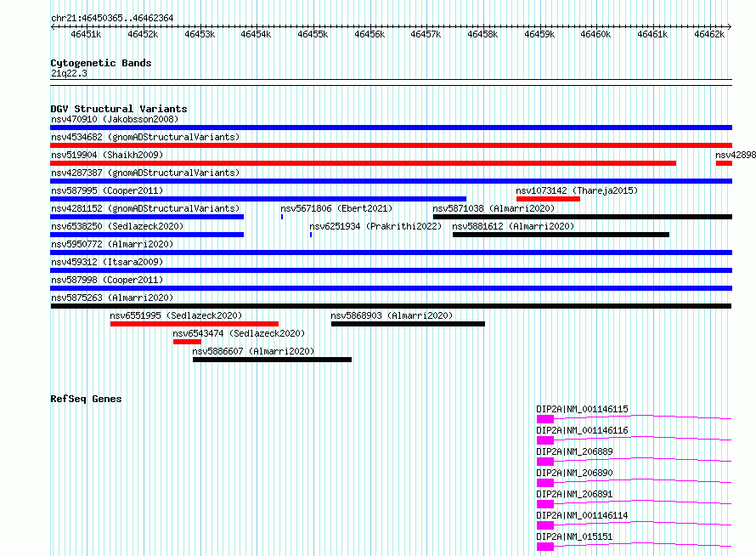
Task: Click the 46455k ruler position label
Action: [x=313, y=34]
